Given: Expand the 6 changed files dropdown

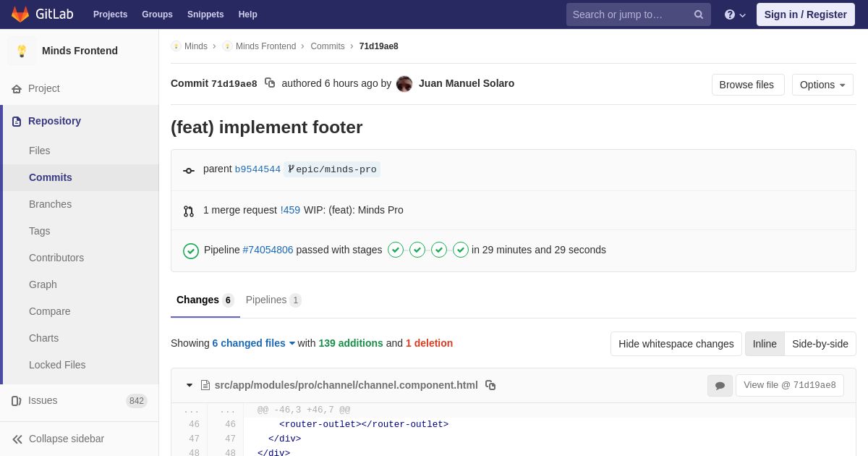Looking at the screenshot, I should 254,343.
